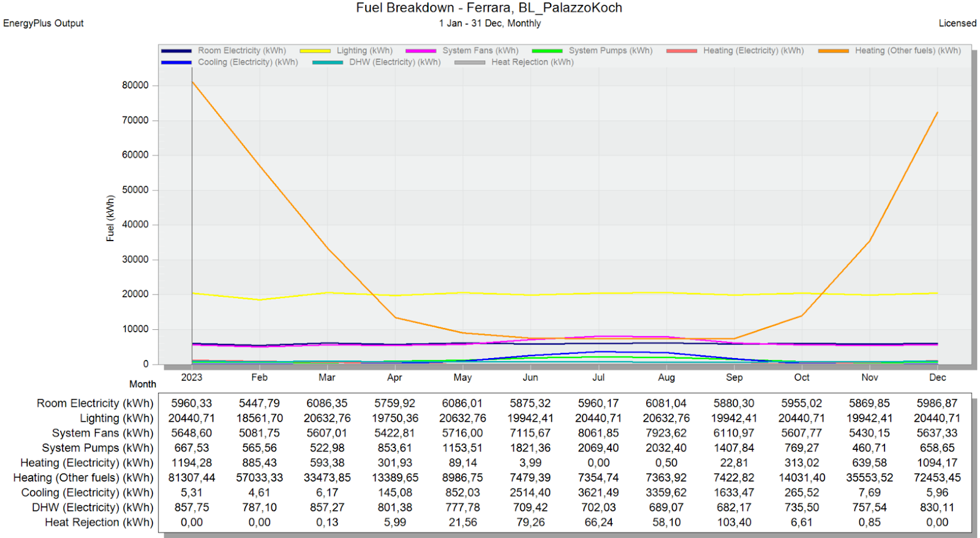Click the 'Cooling (Electricity) (kWh)' table row header
980x538 pixels.
pos(88,493)
